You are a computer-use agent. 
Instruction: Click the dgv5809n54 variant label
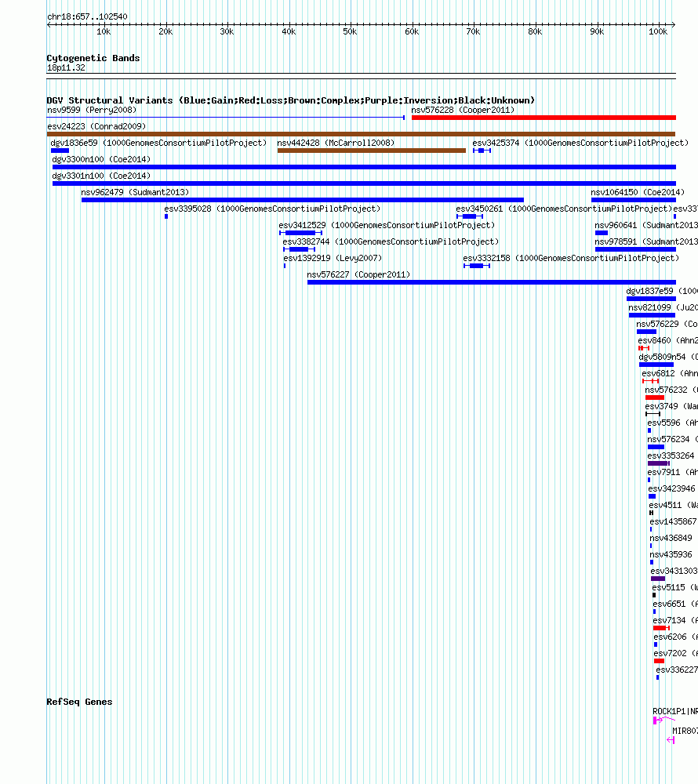[x=668, y=358]
